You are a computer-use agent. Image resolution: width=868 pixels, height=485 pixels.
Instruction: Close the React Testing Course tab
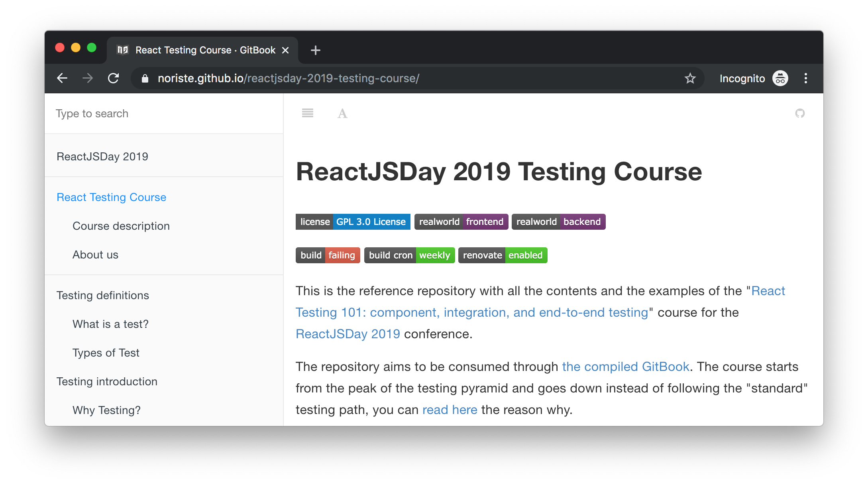pyautogui.click(x=285, y=50)
